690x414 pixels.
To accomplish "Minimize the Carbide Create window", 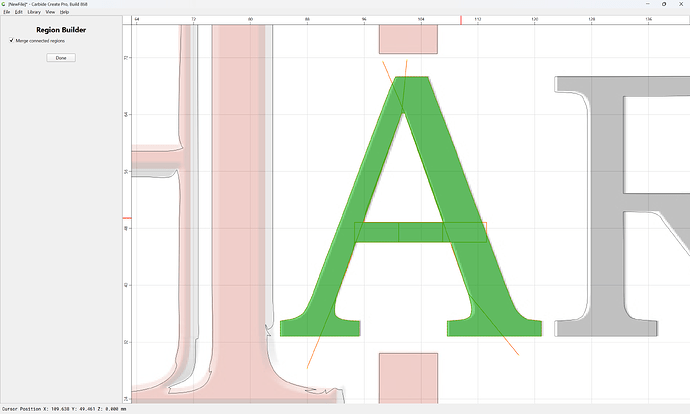I will [x=648, y=4].
